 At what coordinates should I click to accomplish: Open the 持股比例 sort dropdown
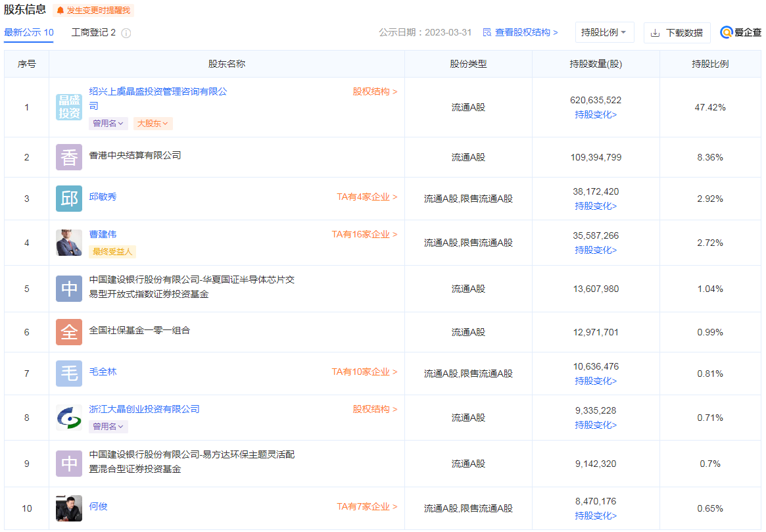tap(604, 33)
